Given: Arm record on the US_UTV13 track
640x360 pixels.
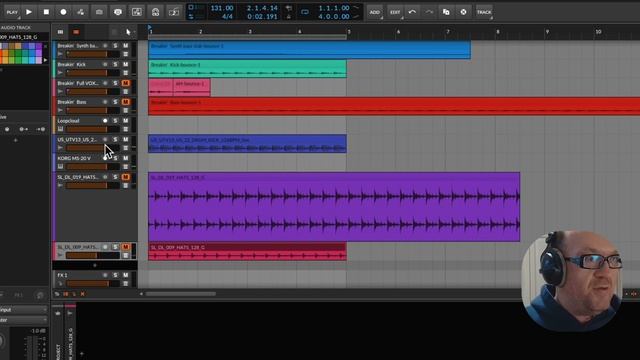Looking at the screenshot, I should tap(105, 140).
